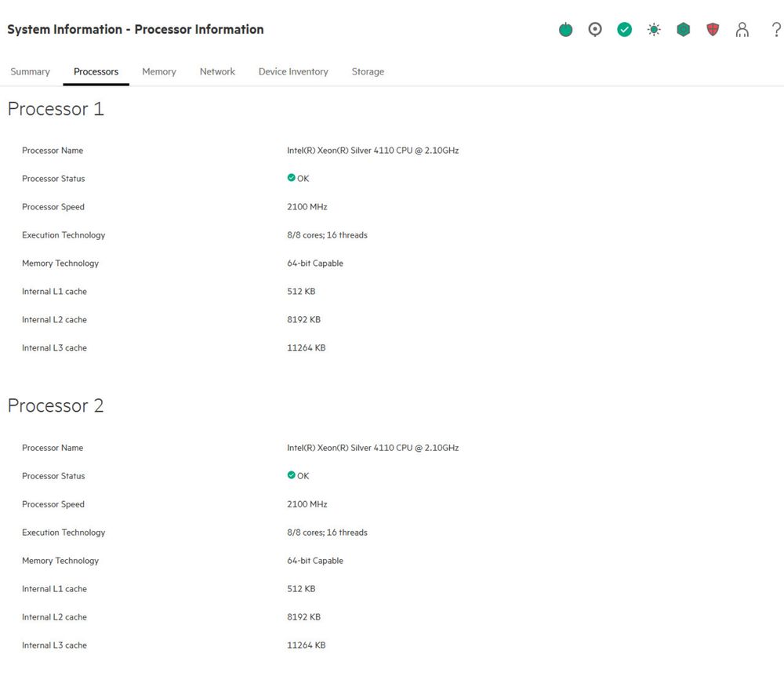Open the system health checkmark icon

625,30
